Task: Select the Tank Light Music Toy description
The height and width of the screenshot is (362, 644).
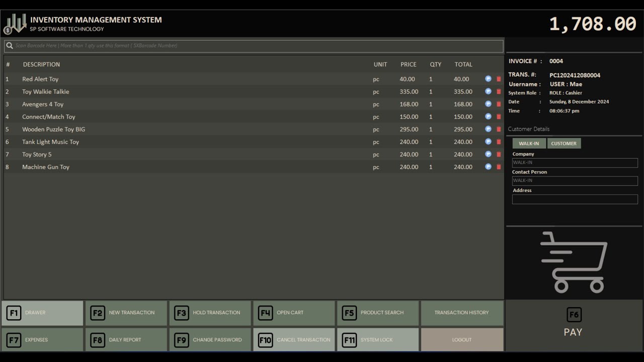Action: (x=50, y=142)
